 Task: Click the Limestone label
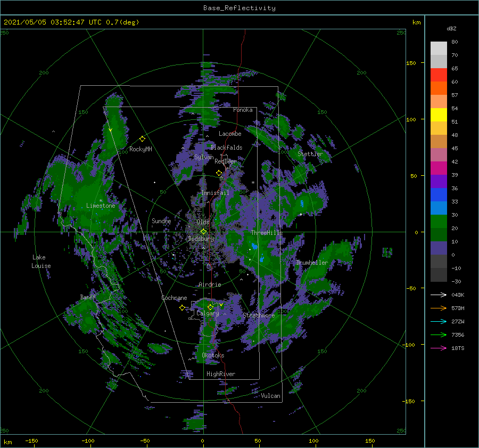pyautogui.click(x=101, y=206)
